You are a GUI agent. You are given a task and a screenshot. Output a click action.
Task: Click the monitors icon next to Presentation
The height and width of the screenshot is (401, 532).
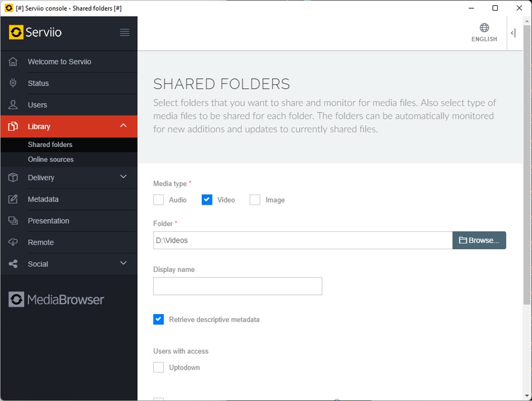click(13, 221)
